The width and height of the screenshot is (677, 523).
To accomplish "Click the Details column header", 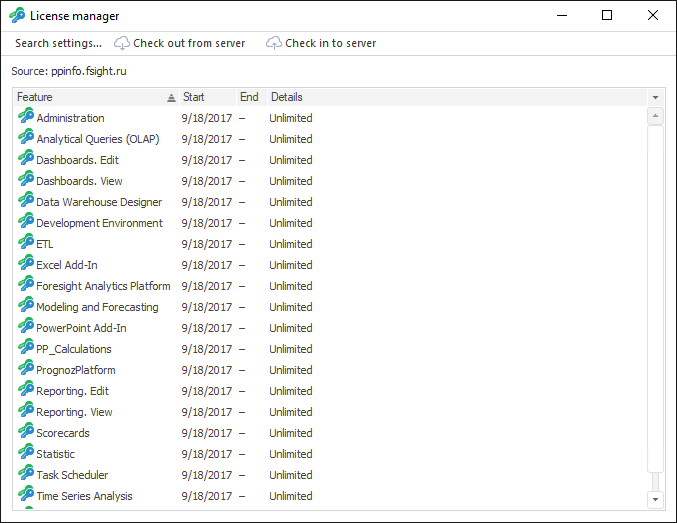I will coord(286,97).
